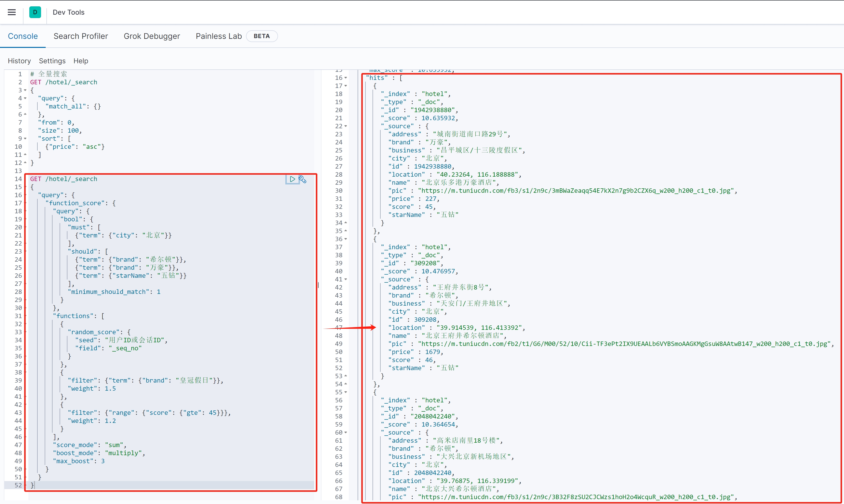Click the second GET /hotel/_search request line
844x504 pixels.
[x=64, y=179]
